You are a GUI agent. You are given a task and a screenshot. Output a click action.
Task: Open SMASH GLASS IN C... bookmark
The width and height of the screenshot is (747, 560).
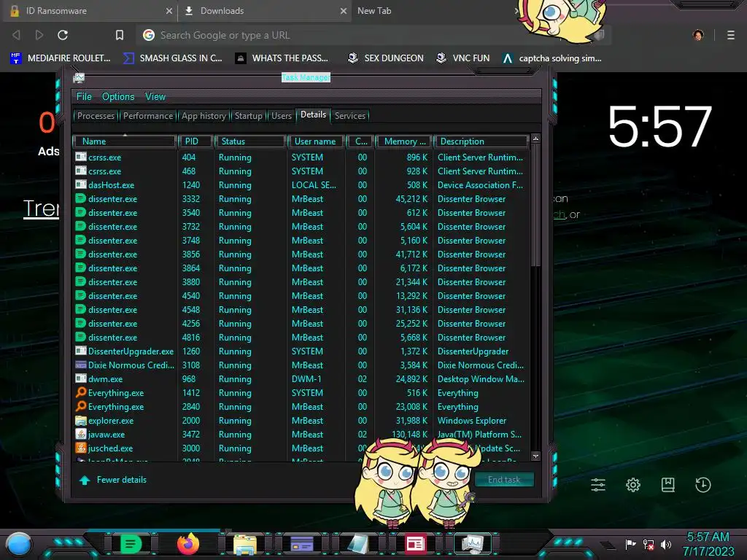tap(172, 58)
